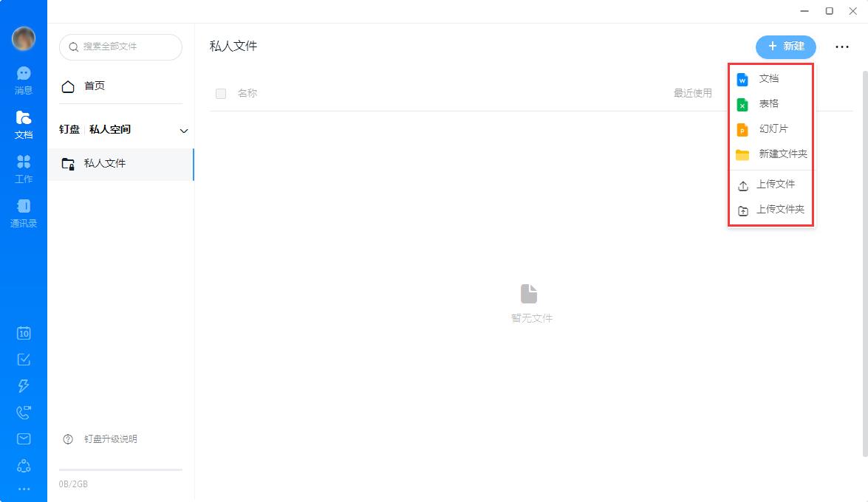Click the storage usage progress bar
Image resolution: width=868 pixels, height=502 pixels.
[120, 470]
